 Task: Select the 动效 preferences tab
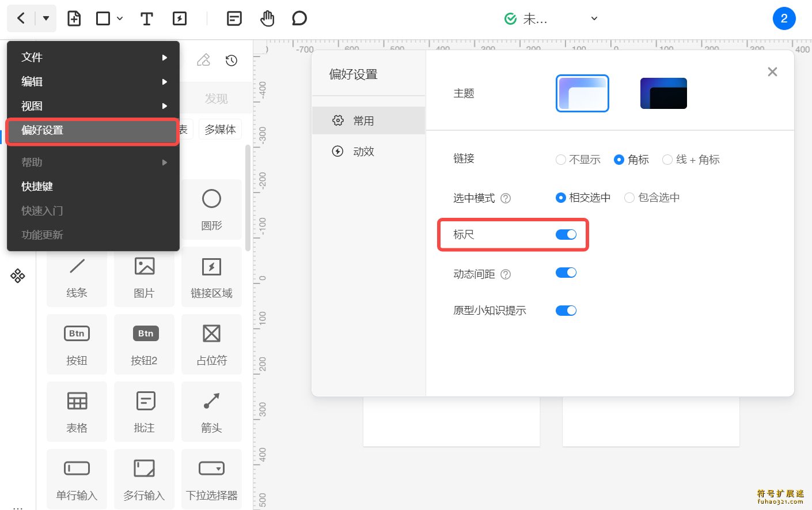click(x=369, y=152)
